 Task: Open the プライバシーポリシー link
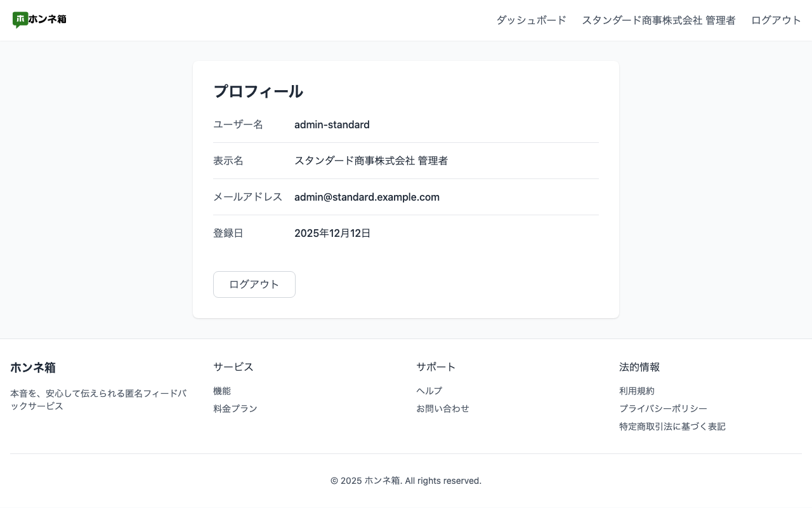pos(663,408)
